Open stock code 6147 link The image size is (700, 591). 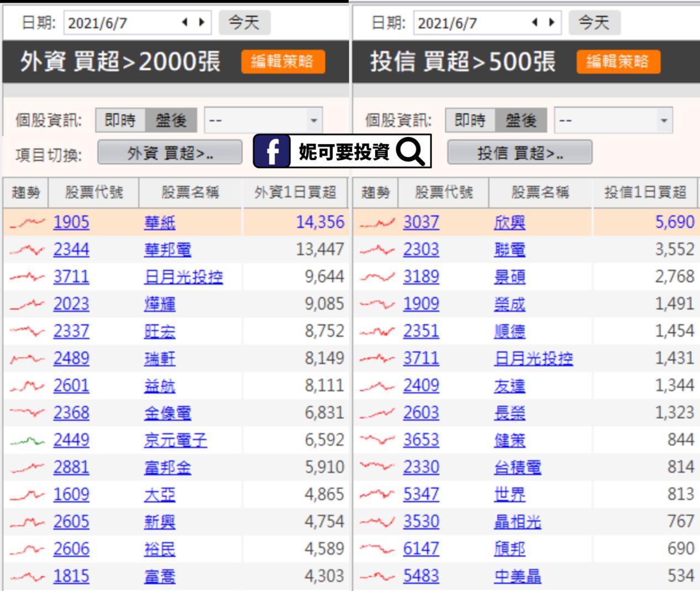(421, 548)
